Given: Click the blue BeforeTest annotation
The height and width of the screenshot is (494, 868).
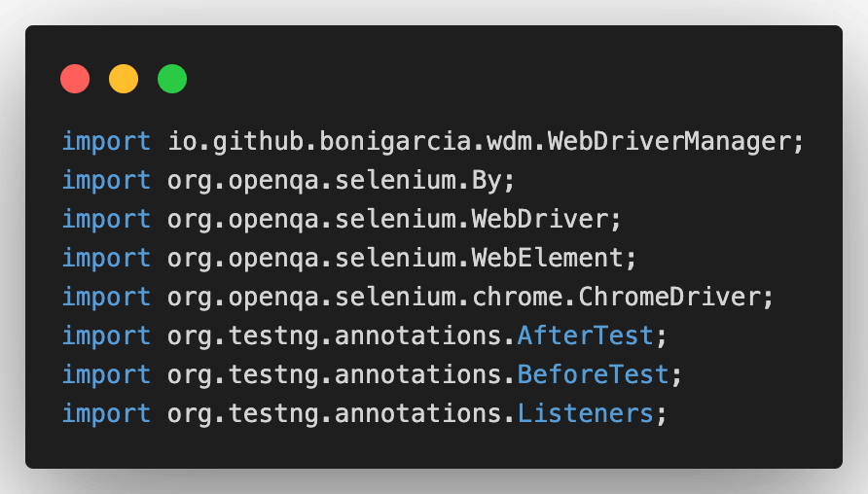Looking at the screenshot, I should [593, 374].
